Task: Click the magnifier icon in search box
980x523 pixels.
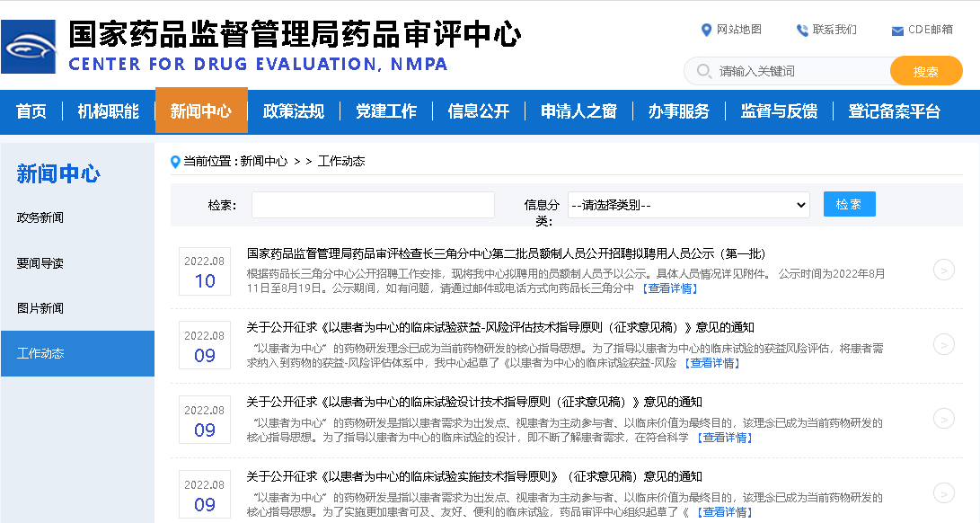Action: (703, 71)
